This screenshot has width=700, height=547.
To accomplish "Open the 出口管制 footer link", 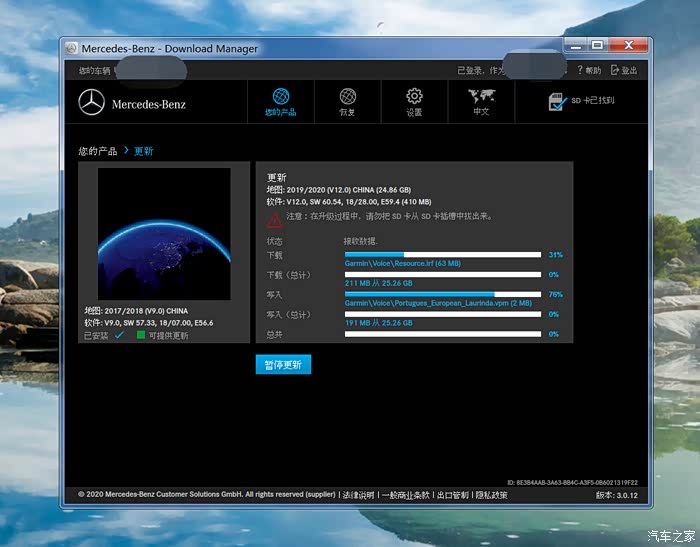I will [452, 495].
